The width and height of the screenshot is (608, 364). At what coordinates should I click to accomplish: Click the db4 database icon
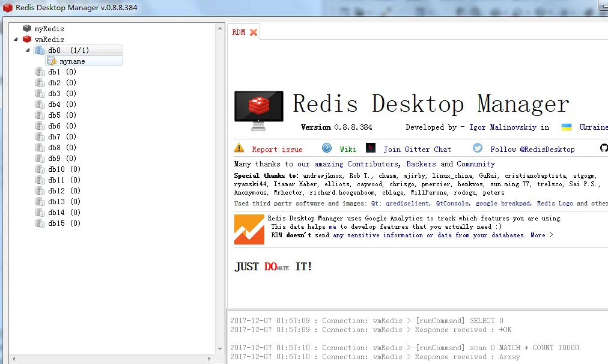point(39,105)
